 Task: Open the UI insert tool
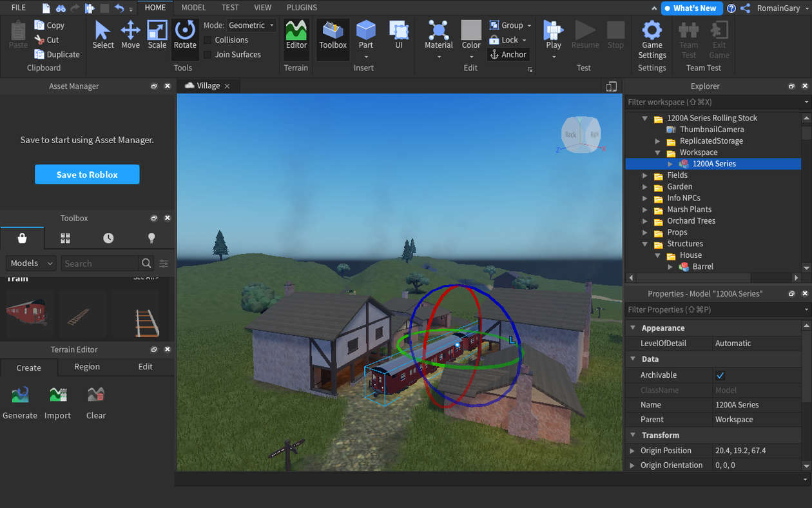tap(399, 35)
